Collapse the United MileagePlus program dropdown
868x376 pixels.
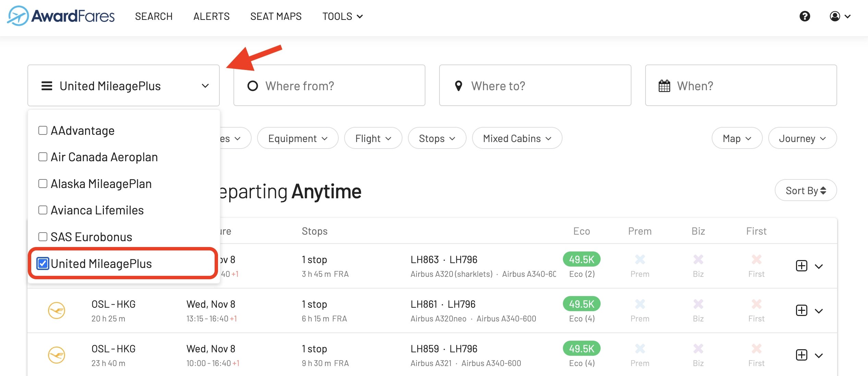tap(123, 85)
